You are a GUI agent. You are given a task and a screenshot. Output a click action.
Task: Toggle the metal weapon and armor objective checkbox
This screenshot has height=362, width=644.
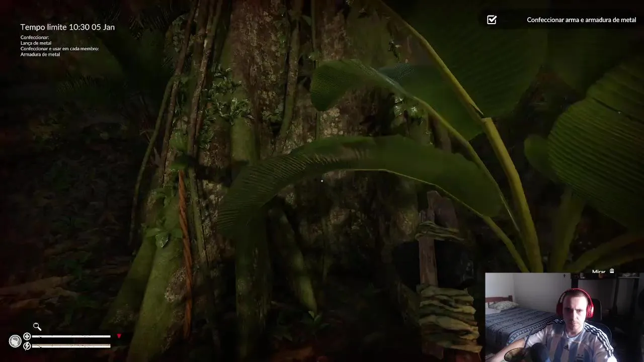point(492,20)
